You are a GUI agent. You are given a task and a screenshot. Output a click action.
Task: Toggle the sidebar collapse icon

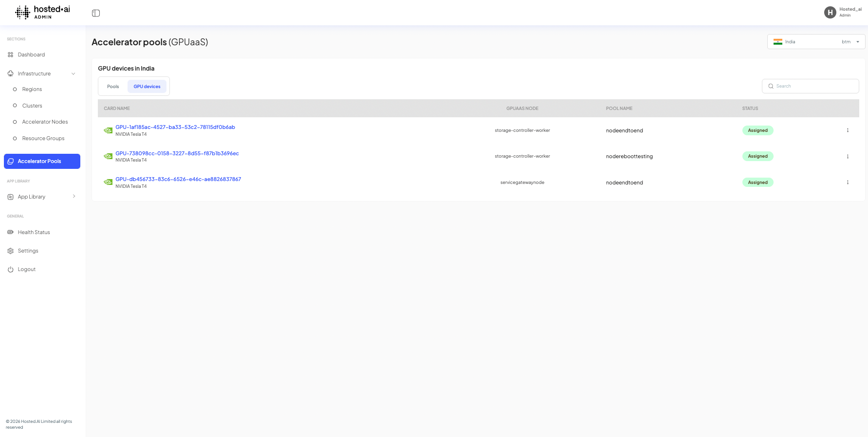[96, 13]
